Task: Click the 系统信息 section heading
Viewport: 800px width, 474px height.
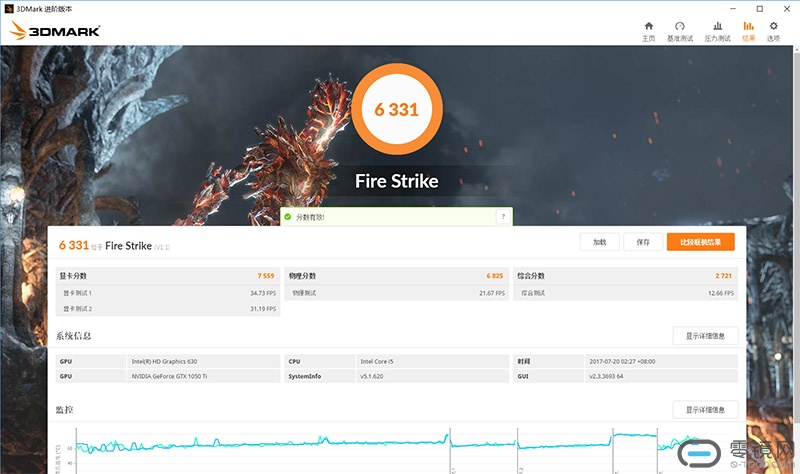Action: (x=73, y=336)
